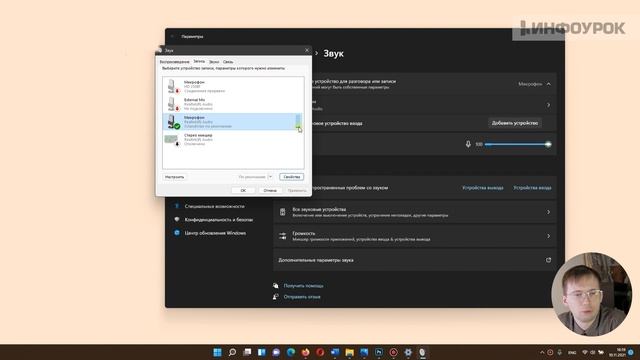
Task: Click the Получить помощь help icon
Action: point(276,286)
